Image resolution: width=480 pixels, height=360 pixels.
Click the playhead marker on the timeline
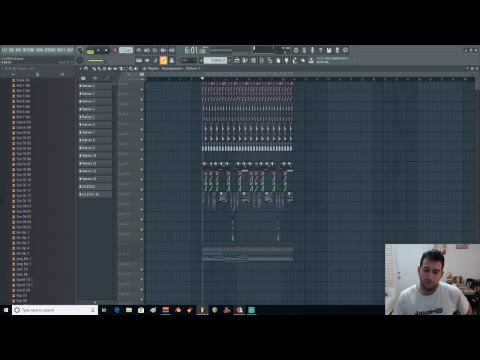(202, 78)
